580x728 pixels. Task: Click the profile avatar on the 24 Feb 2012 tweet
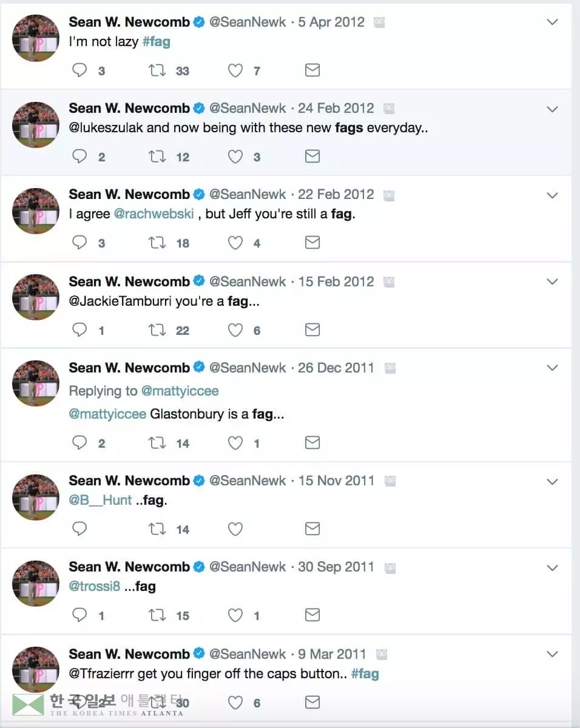(36, 125)
